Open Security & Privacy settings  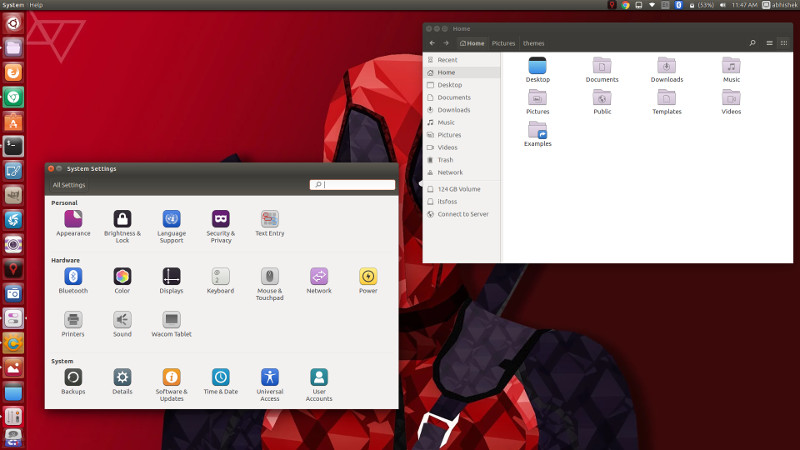point(220,227)
